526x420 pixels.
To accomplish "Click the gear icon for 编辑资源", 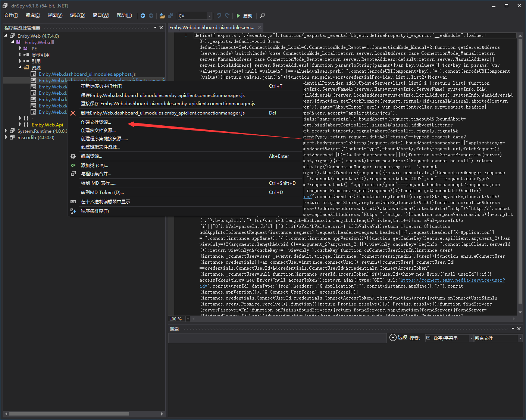I will click(73, 156).
